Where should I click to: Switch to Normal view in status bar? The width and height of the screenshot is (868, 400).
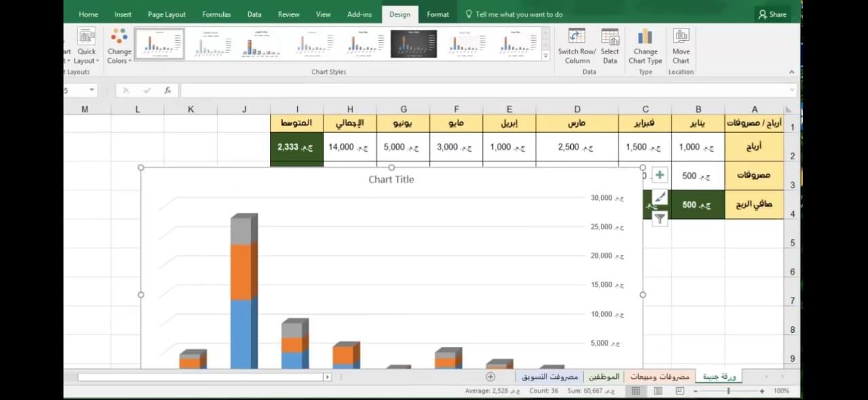click(x=636, y=391)
